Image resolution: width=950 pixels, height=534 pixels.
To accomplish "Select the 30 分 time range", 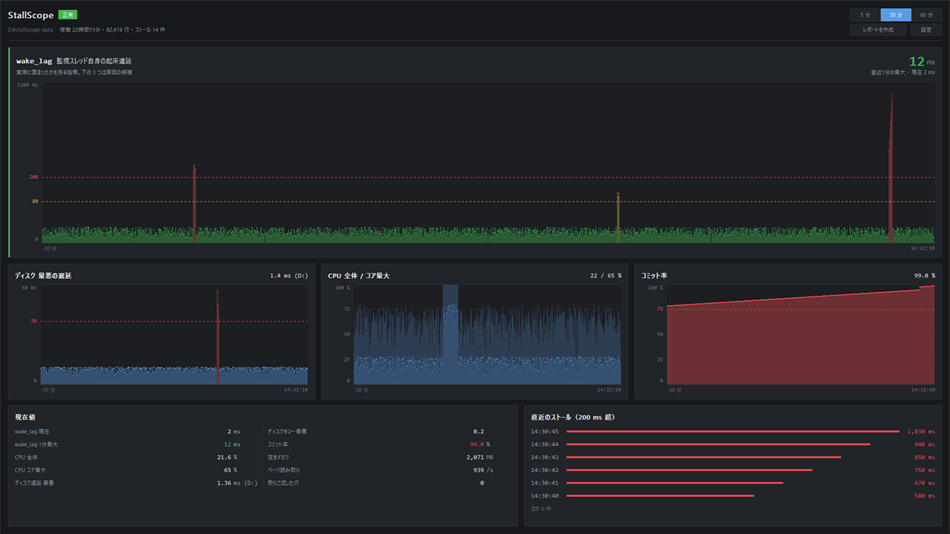I will (895, 15).
